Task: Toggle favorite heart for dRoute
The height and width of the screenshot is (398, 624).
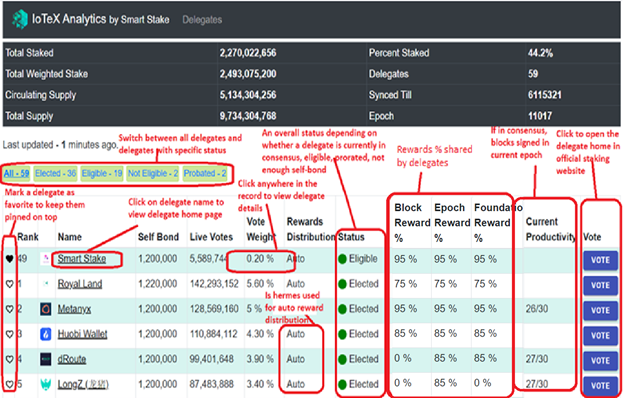Action: (x=9, y=359)
